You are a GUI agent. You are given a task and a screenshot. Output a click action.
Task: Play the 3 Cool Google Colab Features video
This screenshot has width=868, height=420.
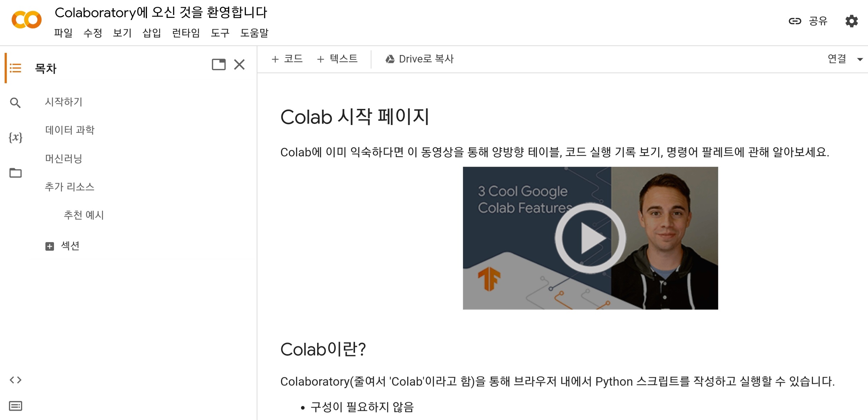(590, 238)
